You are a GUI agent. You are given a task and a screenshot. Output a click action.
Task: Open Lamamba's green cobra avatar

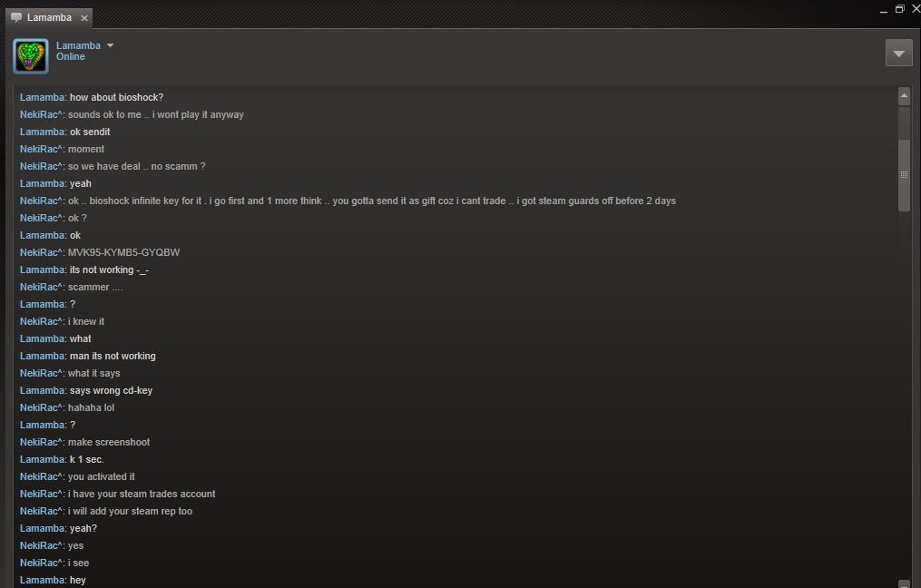[x=31, y=56]
